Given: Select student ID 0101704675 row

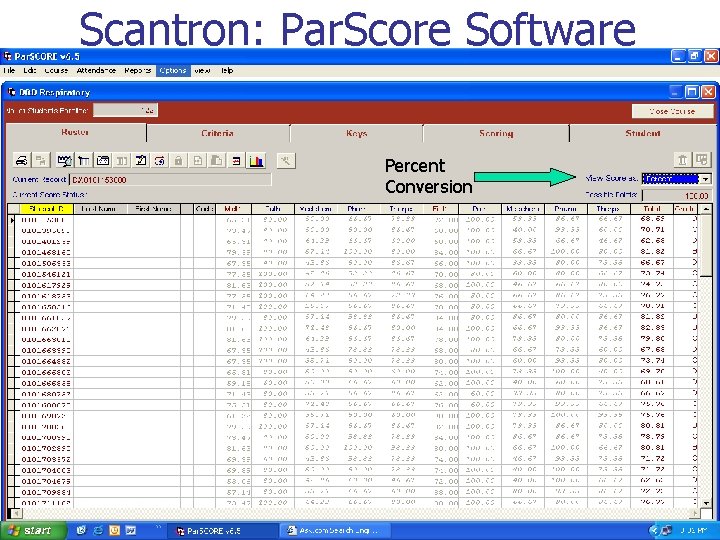Looking at the screenshot, I should click(354, 481).
